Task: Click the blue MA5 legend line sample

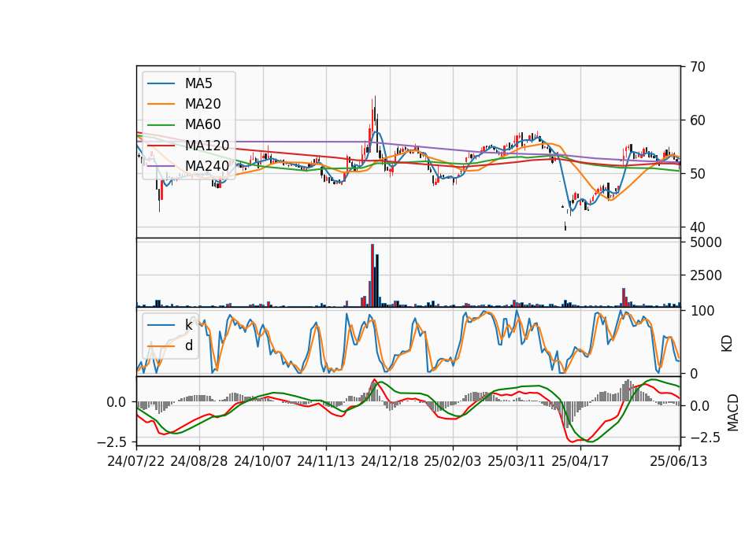Action: [x=161, y=83]
